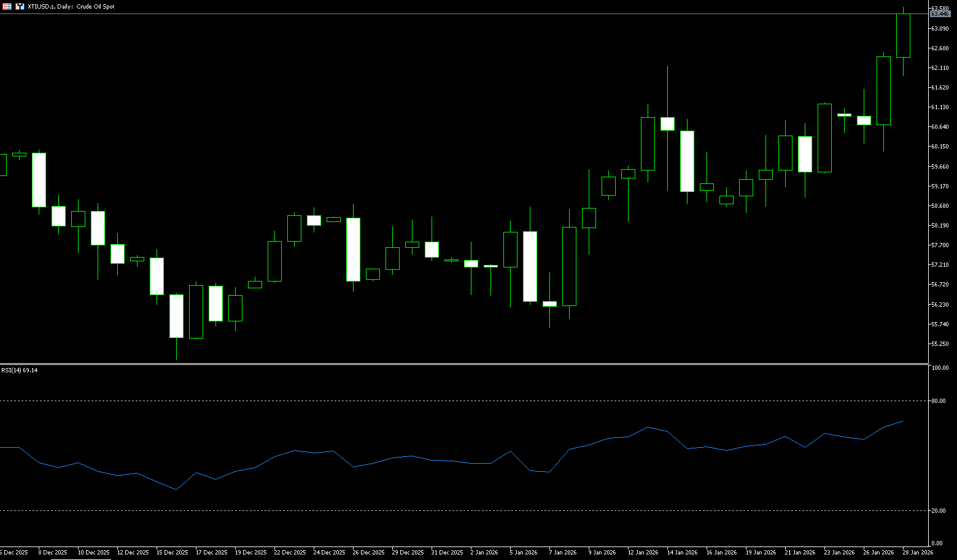
Task: Click the 15 Dec 2025 date label
Action: pos(172,553)
